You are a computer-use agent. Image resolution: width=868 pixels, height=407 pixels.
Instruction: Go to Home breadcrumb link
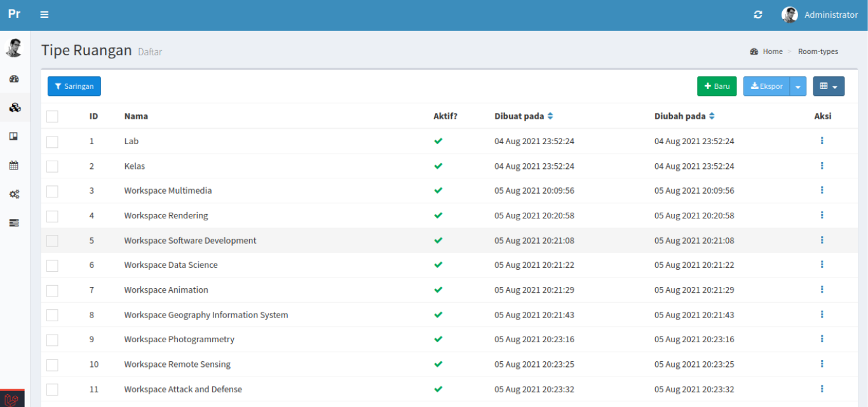pos(772,51)
